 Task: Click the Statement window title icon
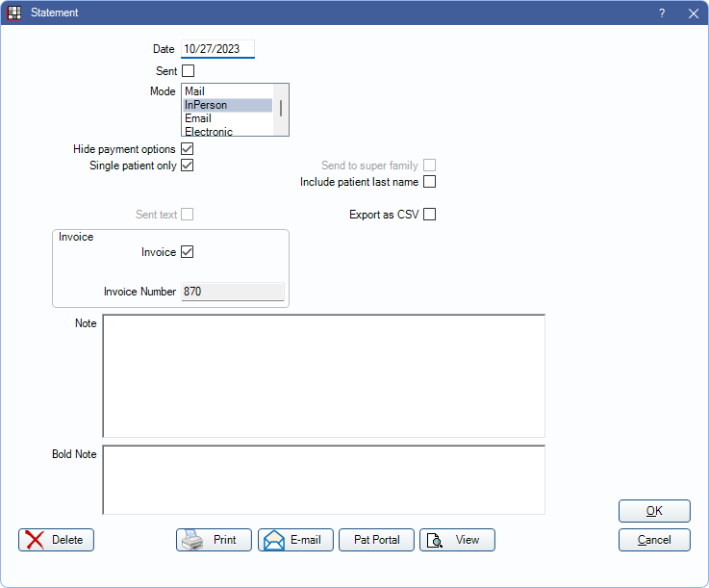(x=14, y=13)
